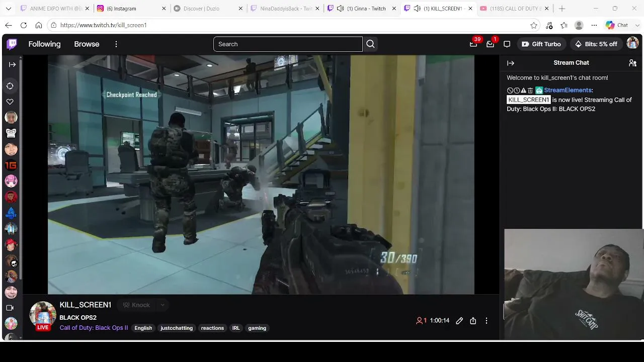Switch to the NinaDaddyisBack tab

[x=285, y=9]
